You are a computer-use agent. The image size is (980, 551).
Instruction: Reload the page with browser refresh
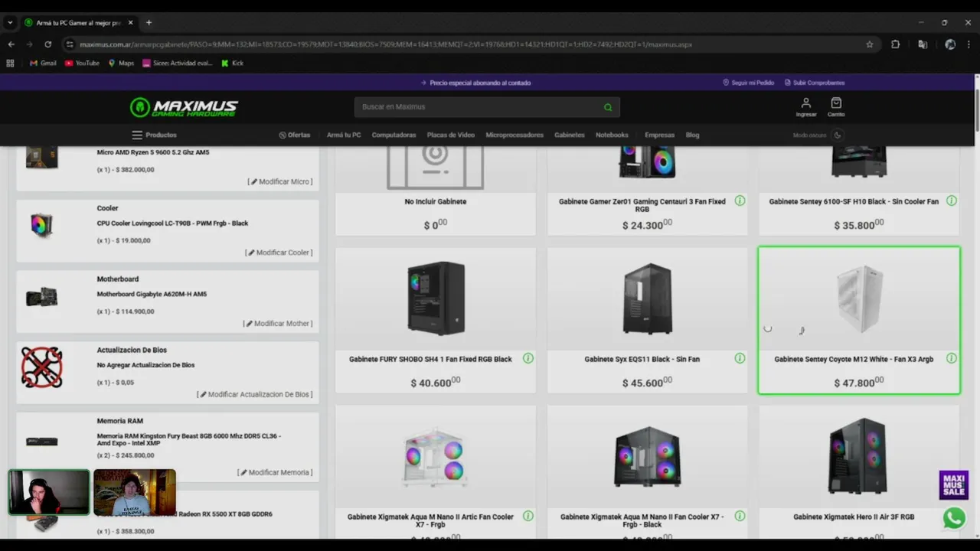(x=47, y=44)
